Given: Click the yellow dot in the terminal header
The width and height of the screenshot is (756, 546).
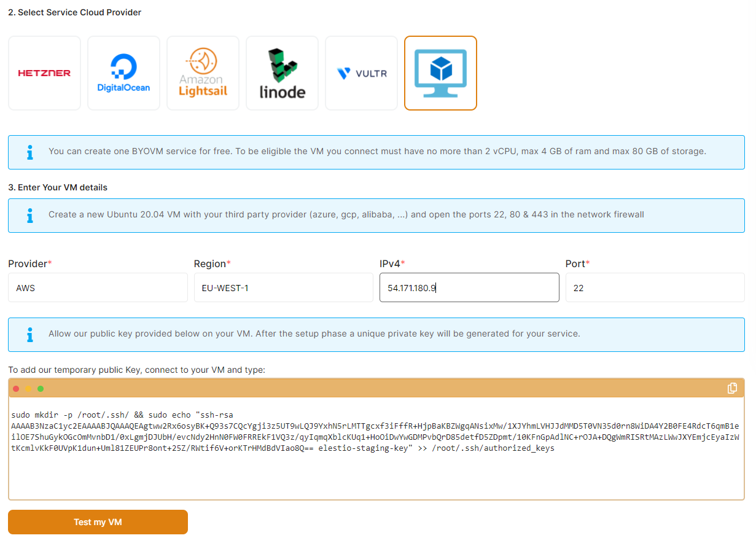Looking at the screenshot, I should (x=28, y=389).
